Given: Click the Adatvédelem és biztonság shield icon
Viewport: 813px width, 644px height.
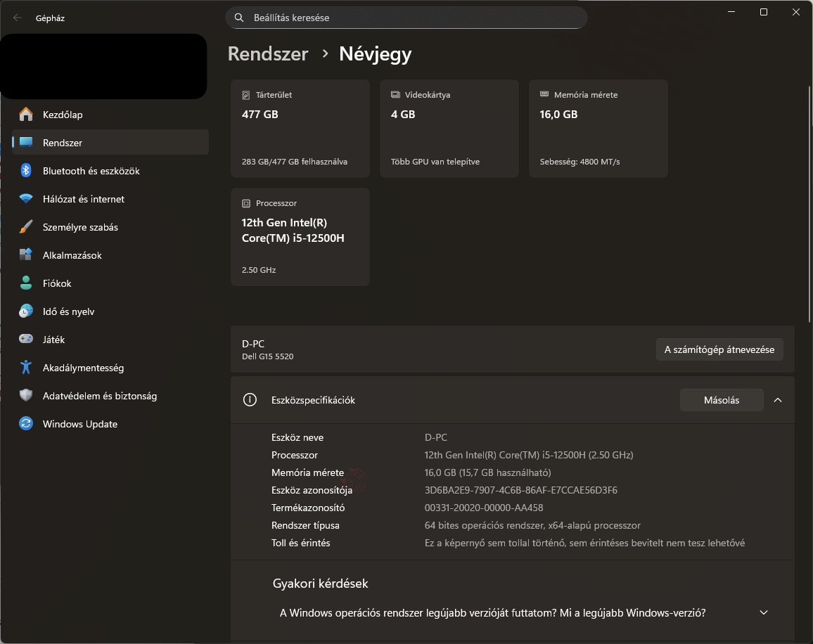Looking at the screenshot, I should 26,396.
